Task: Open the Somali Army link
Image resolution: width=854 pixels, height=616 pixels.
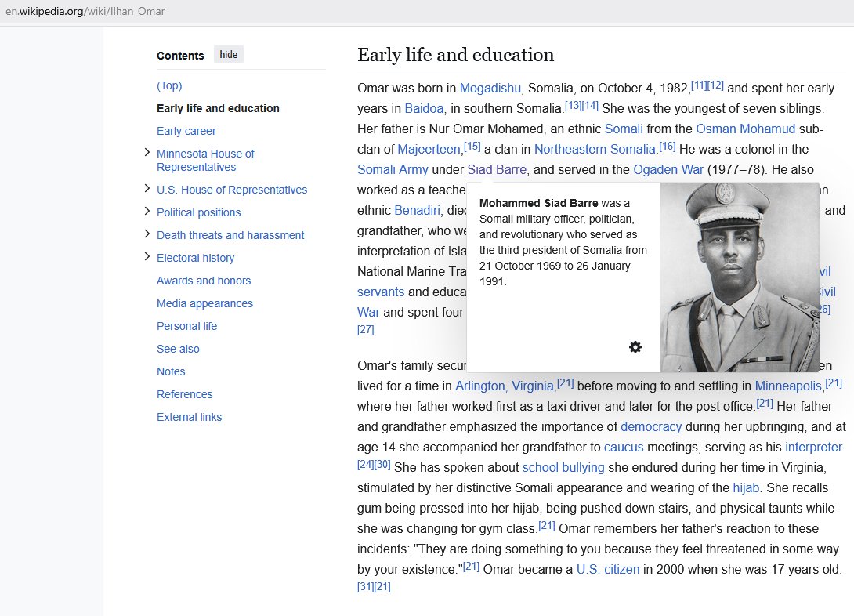Action: point(393,170)
